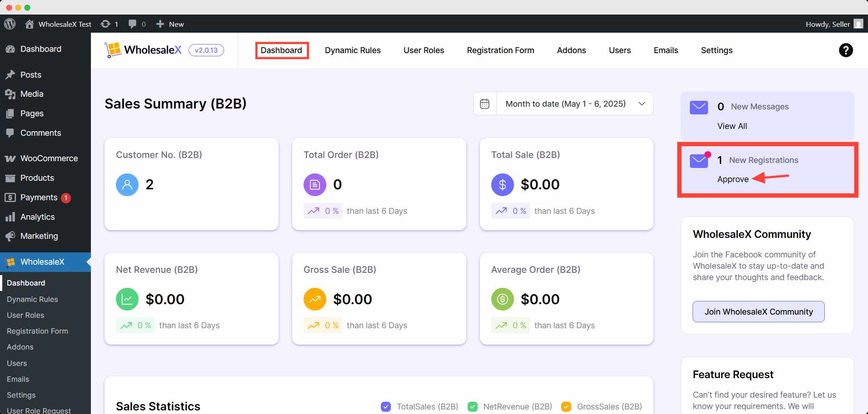This screenshot has height=414, width=868.
Task: Click the Sales Summary (B2B) heading
Action: [175, 104]
